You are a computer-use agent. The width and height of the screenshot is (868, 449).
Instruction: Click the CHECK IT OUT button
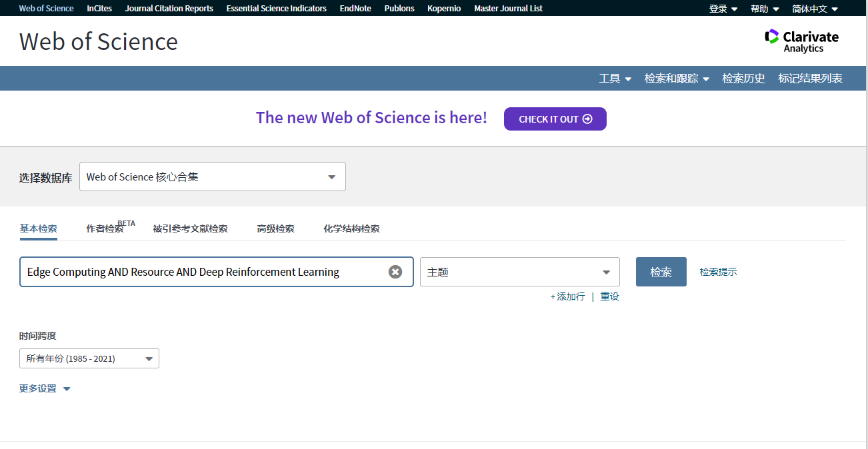pyautogui.click(x=555, y=119)
